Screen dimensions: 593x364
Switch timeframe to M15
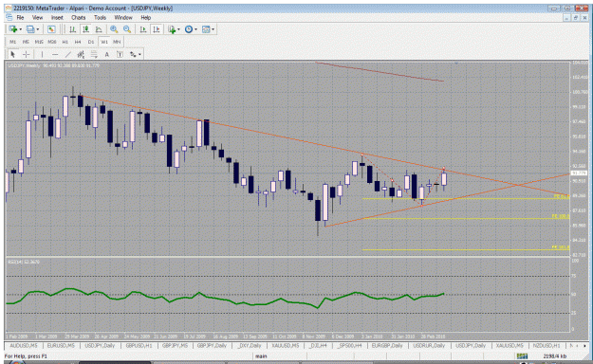39,42
